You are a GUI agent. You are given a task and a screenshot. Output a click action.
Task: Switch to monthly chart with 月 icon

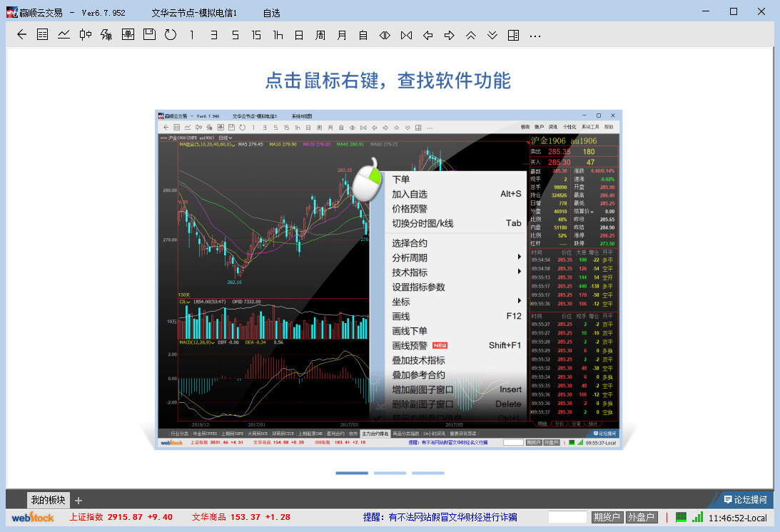[x=341, y=35]
